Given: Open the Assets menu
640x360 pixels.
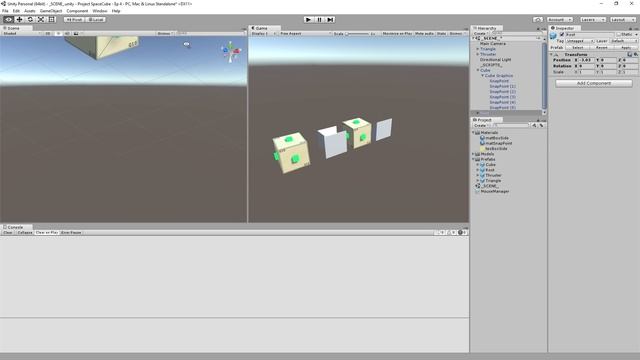Looking at the screenshot, I should tap(30, 11).
